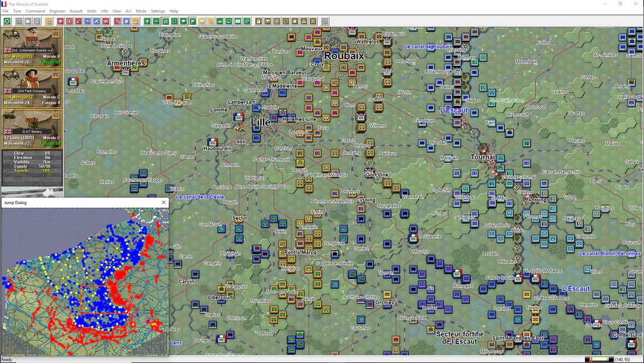Open the Settings menu

pyautogui.click(x=157, y=11)
